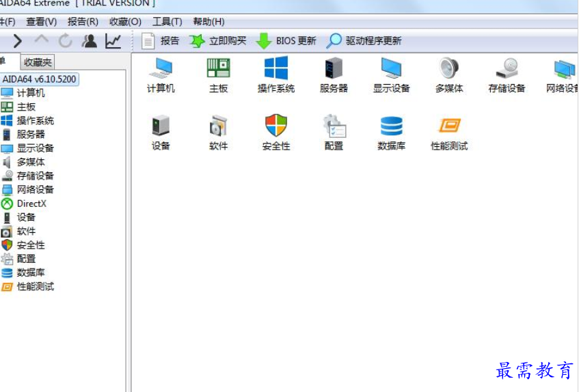Select 安全性 in the left tree
Viewport: 579px width, 392px height.
(x=23, y=245)
